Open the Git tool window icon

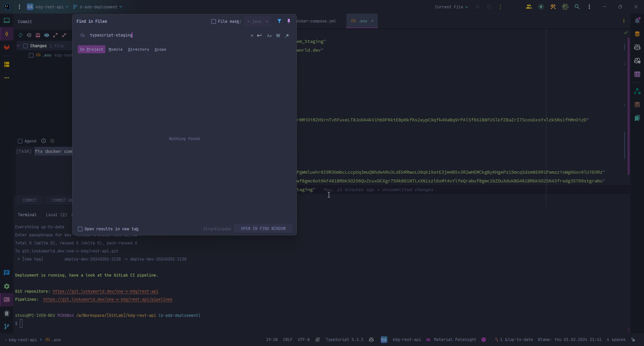coord(7,326)
